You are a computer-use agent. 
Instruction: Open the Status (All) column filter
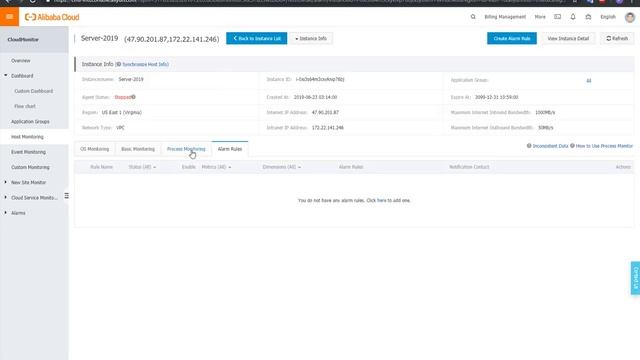142,167
